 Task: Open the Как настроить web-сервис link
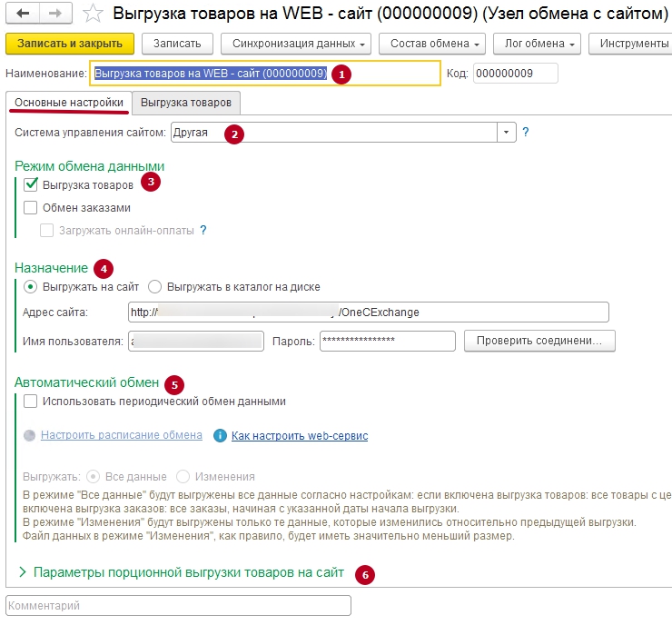pyautogui.click(x=300, y=436)
